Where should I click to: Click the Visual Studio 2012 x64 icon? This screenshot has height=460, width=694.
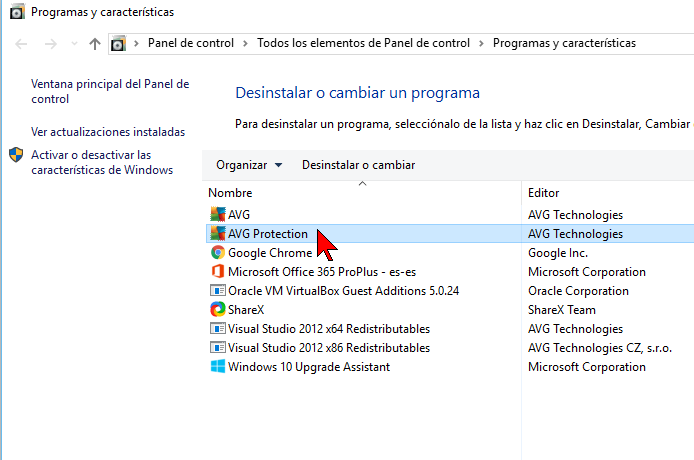click(x=217, y=329)
